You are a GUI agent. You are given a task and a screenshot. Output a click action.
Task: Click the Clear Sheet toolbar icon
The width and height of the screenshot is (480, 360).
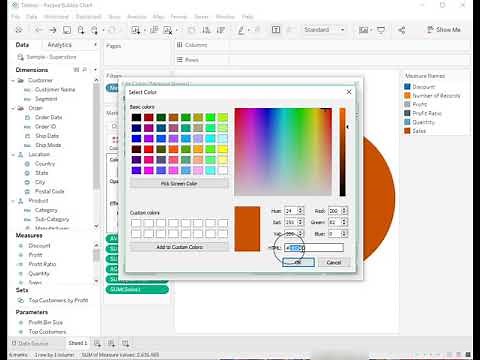coord(168,30)
